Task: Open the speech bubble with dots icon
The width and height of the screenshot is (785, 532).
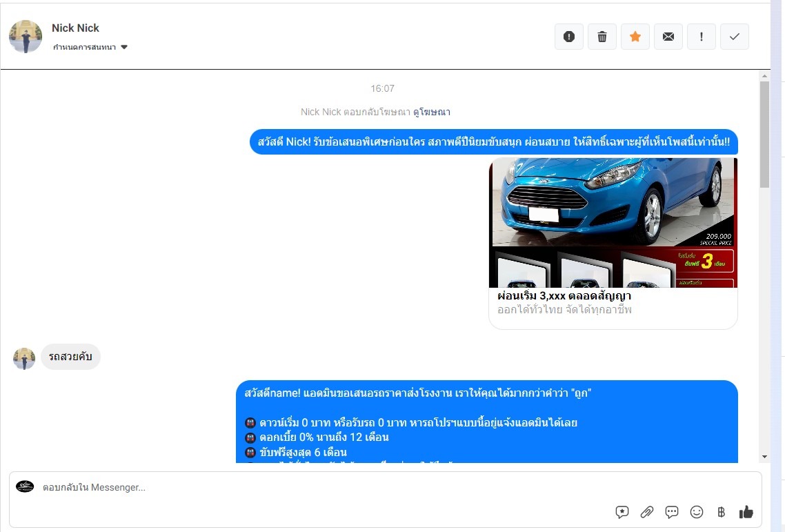Action: (x=671, y=512)
